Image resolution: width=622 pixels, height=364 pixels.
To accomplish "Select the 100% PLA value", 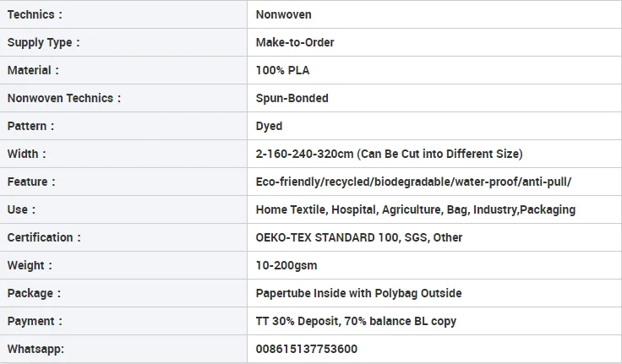I will 282,70.
